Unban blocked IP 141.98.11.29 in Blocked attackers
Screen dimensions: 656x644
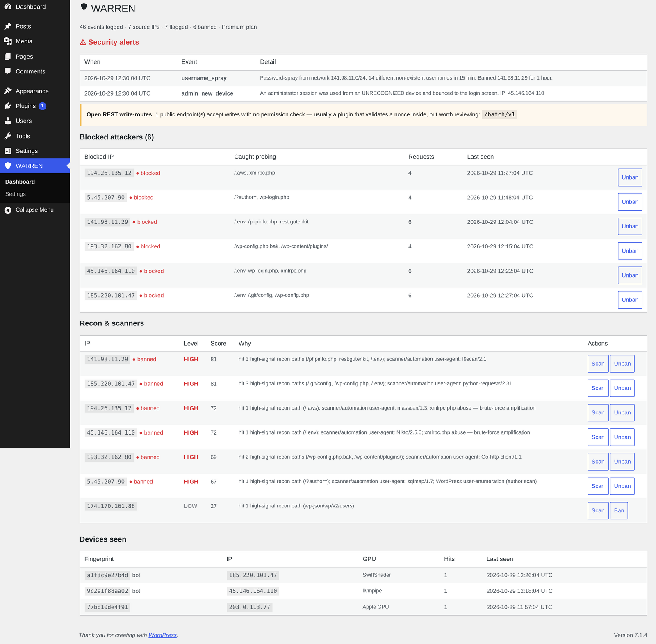point(630,226)
